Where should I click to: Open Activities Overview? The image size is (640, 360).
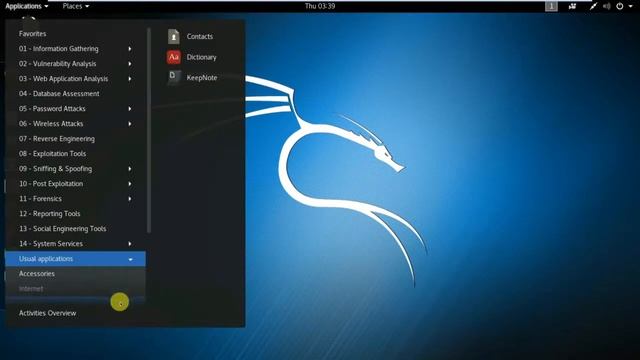47,313
